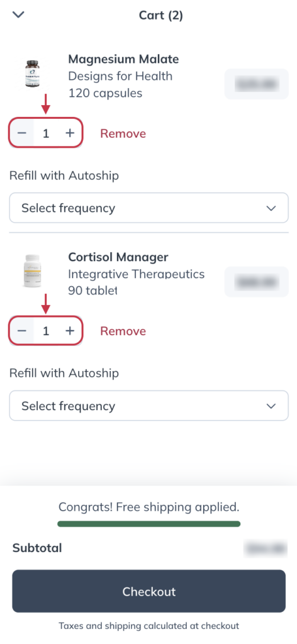Open Cortisol Manager Autoship frequency dropdown

coord(148,406)
